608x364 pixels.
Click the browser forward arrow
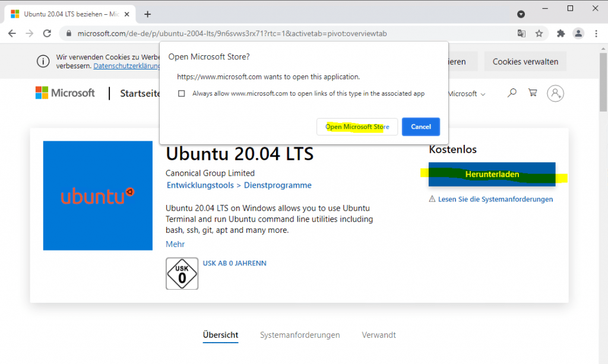pos(30,33)
